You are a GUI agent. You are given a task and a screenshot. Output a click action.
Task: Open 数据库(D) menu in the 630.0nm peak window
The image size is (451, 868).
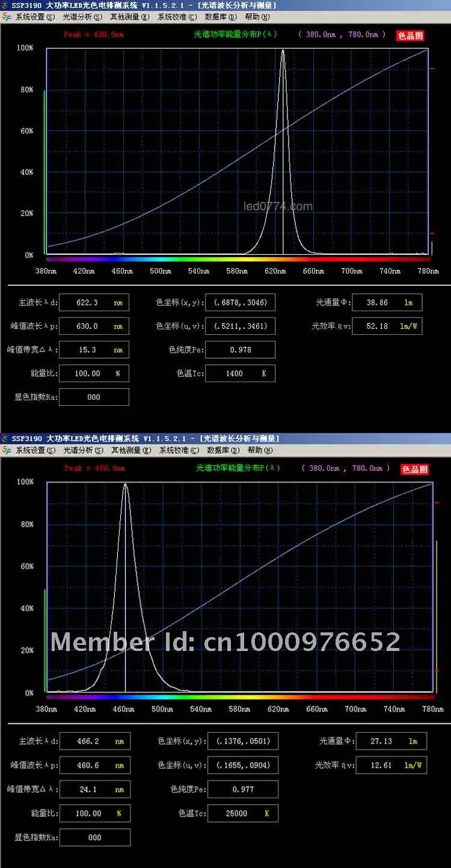221,17
